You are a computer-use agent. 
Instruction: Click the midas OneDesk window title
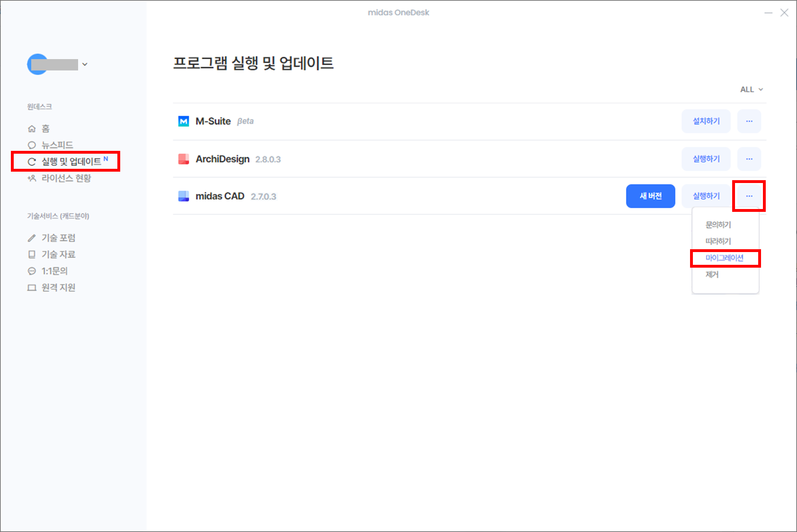click(x=398, y=12)
